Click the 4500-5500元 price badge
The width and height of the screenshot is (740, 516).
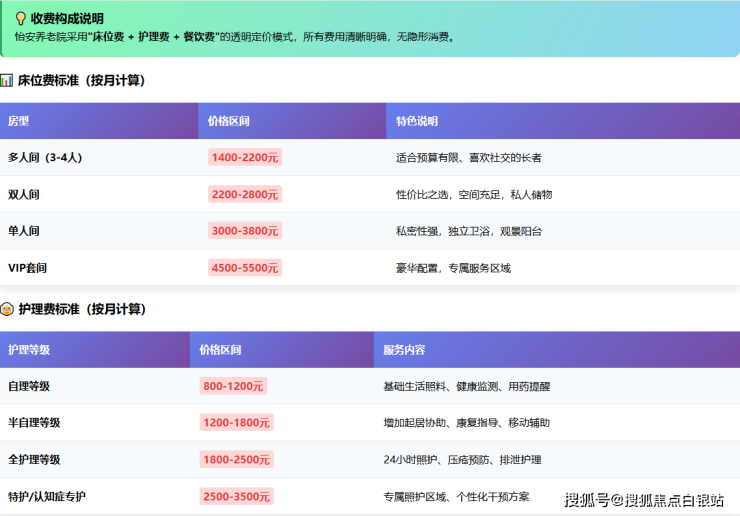pos(245,268)
